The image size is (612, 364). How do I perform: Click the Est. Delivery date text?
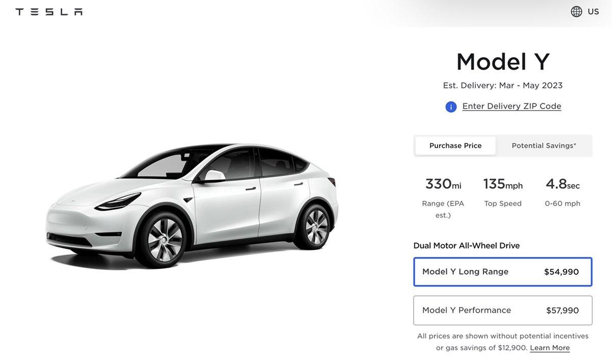click(x=503, y=85)
